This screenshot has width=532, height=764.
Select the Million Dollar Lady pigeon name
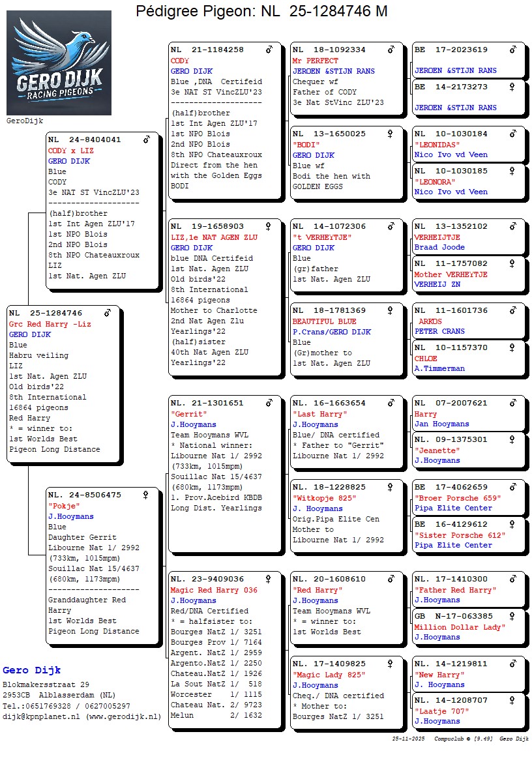coord(460,627)
